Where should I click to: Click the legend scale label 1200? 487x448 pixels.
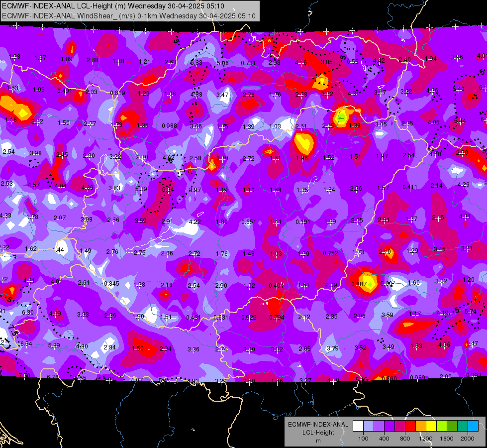425,439
